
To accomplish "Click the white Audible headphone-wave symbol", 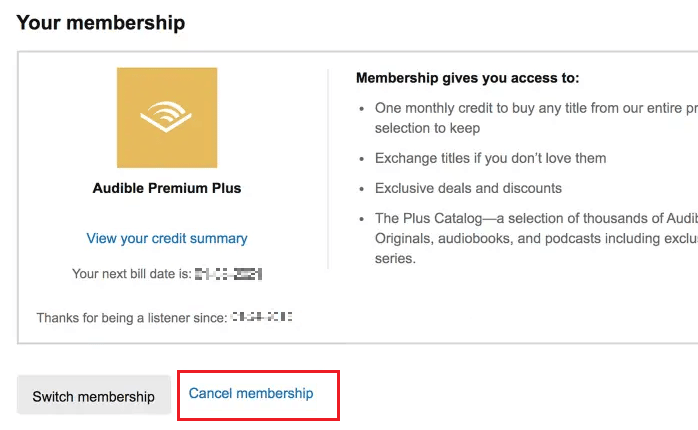I will pyautogui.click(x=166, y=117).
